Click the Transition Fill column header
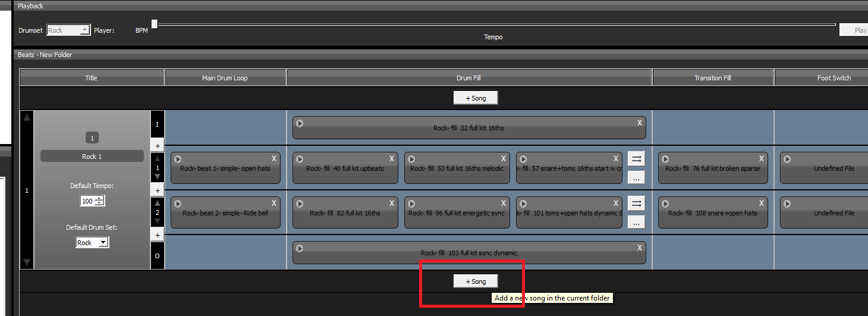The height and width of the screenshot is (316, 868). [713, 77]
